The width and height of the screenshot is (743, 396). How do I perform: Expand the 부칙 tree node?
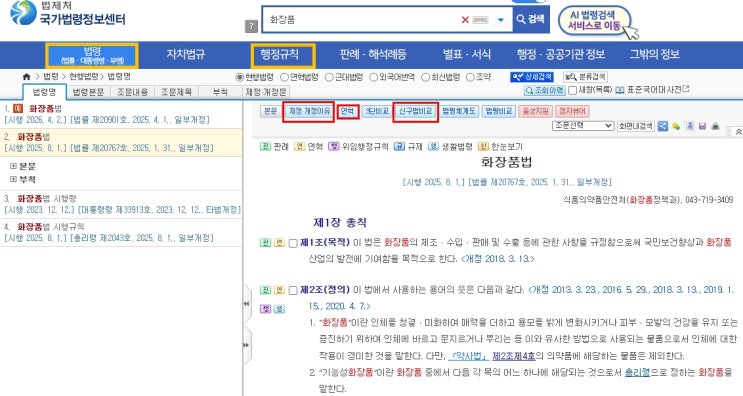point(13,180)
